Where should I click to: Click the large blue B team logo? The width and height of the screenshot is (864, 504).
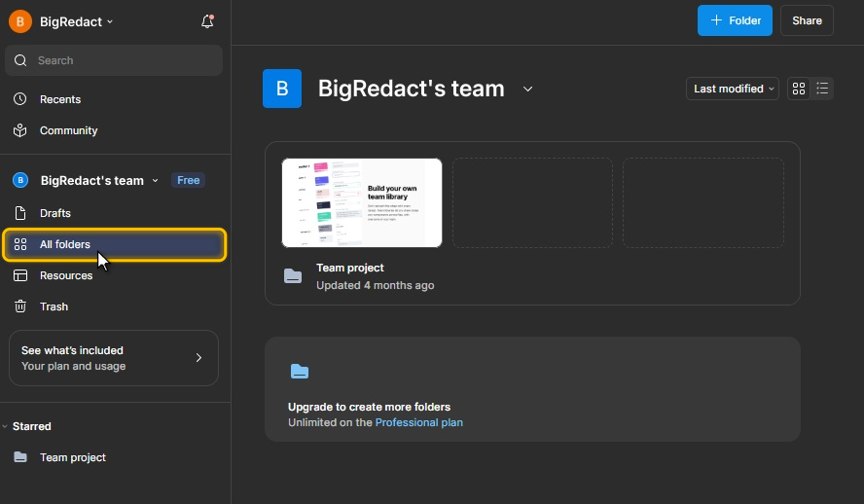tap(282, 89)
